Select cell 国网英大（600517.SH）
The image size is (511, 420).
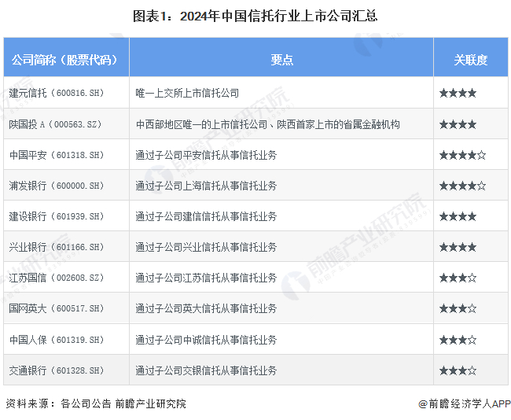click(67, 308)
